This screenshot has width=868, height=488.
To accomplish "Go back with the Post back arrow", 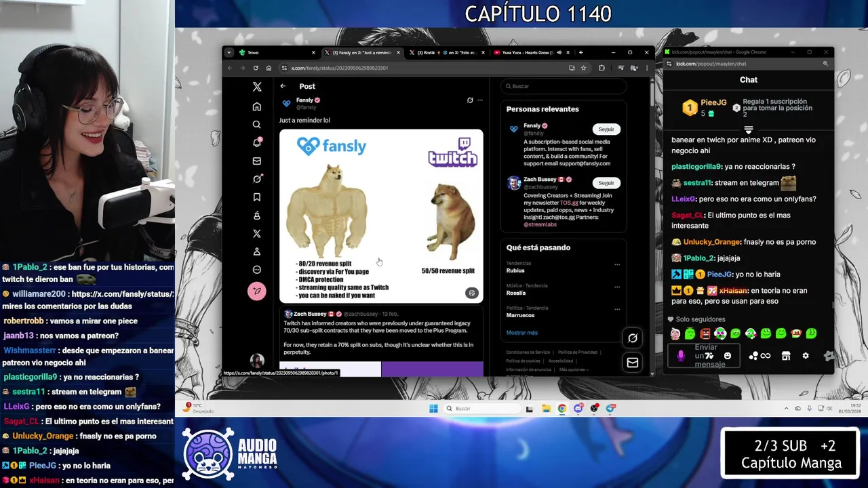I will click(x=283, y=86).
